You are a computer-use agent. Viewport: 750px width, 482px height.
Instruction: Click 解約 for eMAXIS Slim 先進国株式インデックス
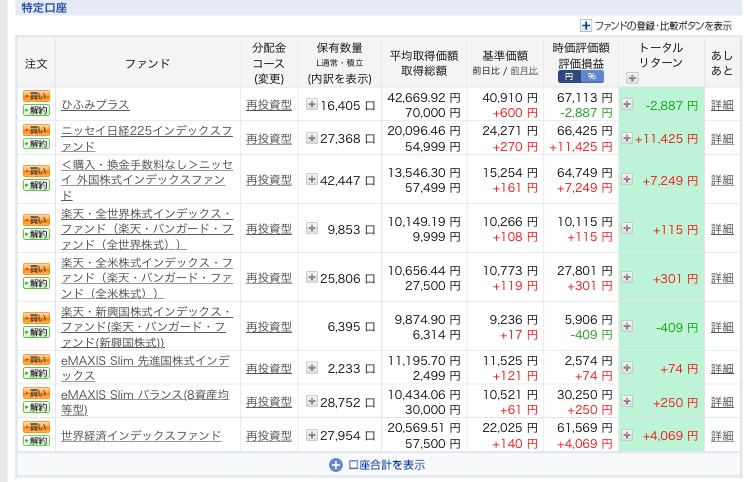pyautogui.click(x=36, y=373)
